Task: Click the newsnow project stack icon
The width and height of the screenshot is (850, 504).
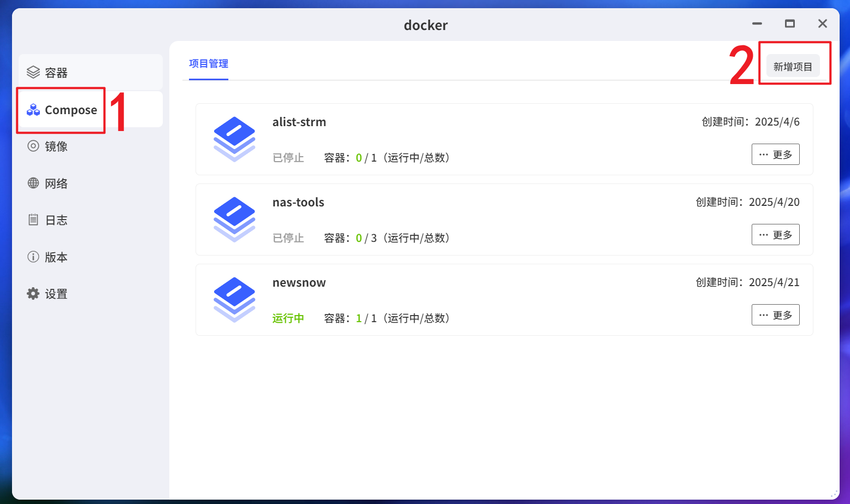Action: (234, 300)
